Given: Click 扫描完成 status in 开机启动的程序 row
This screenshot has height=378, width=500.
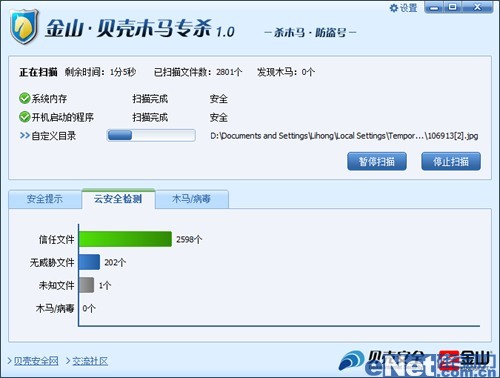Looking at the screenshot, I should coord(150,117).
